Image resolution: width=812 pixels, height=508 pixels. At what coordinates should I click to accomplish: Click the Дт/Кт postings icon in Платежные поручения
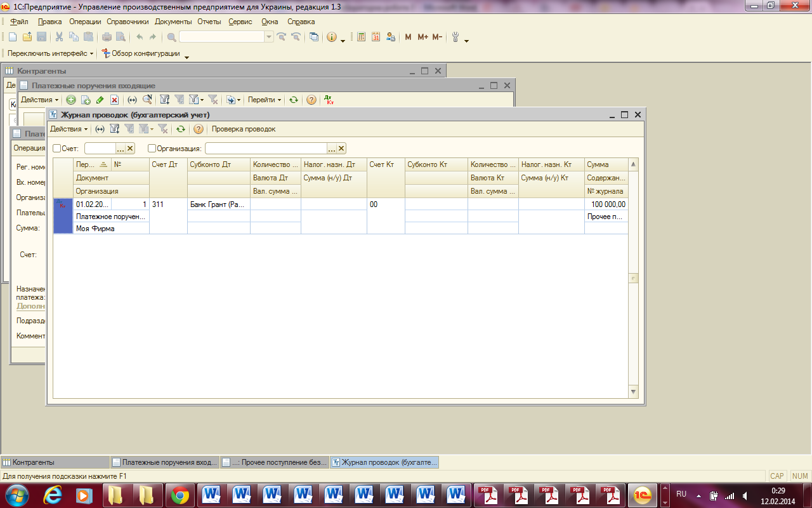click(329, 100)
